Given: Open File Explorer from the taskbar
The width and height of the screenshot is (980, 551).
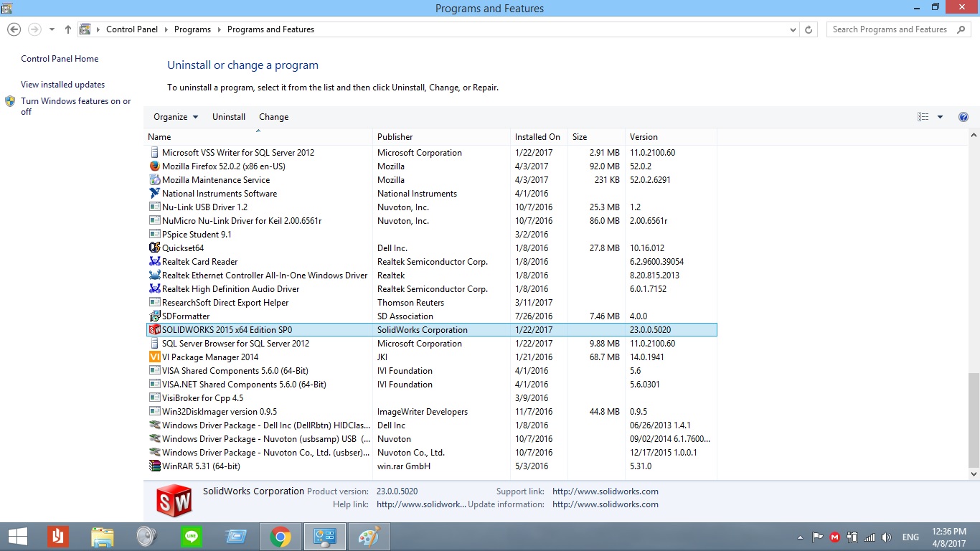Looking at the screenshot, I should pyautogui.click(x=103, y=537).
